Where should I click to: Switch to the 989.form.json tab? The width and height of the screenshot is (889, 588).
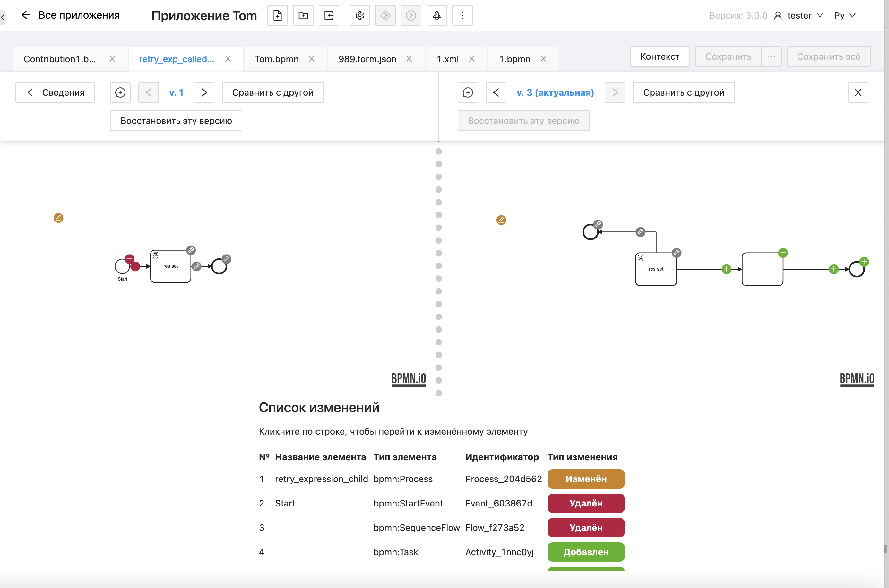(x=367, y=59)
